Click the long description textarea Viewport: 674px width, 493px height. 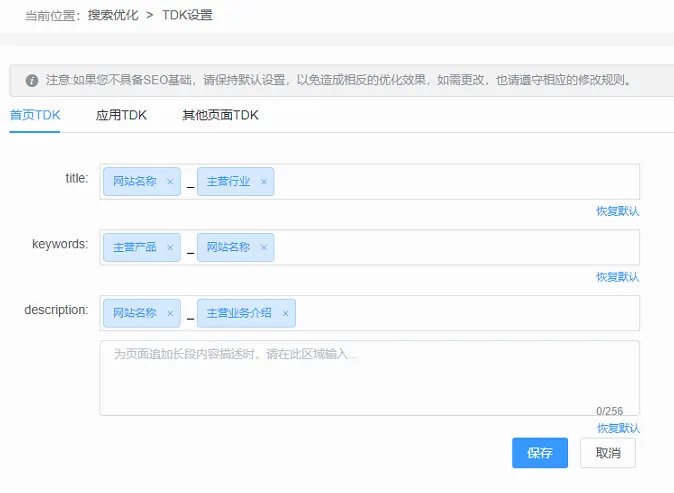[370, 378]
